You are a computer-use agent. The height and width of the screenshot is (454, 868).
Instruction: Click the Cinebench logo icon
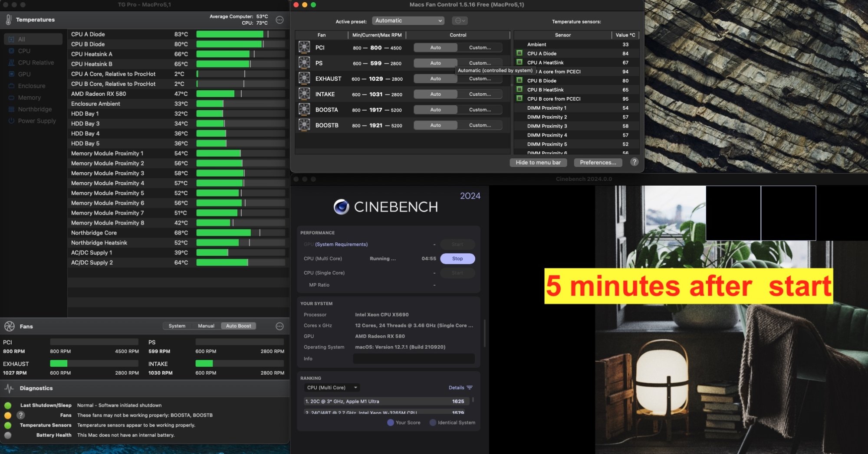(x=342, y=207)
